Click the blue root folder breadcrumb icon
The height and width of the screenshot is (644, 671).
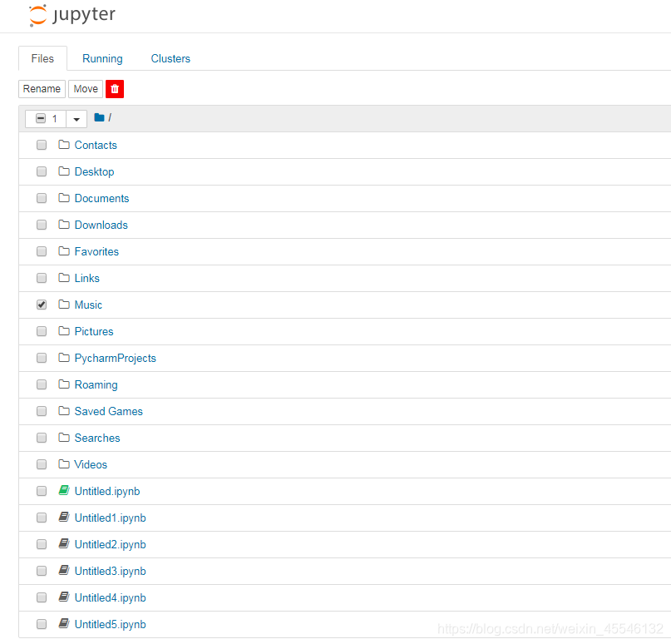pyautogui.click(x=99, y=117)
